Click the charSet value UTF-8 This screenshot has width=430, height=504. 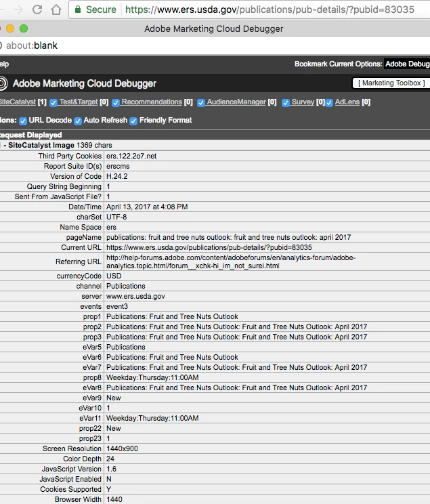116,217
